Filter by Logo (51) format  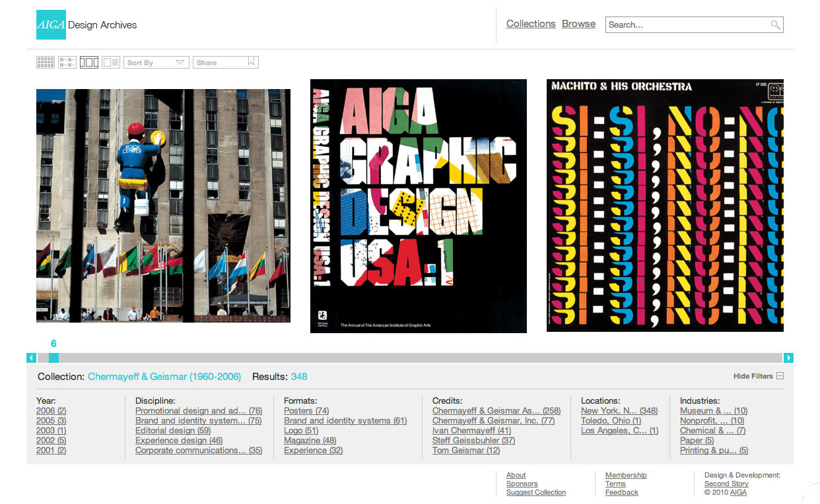301,431
